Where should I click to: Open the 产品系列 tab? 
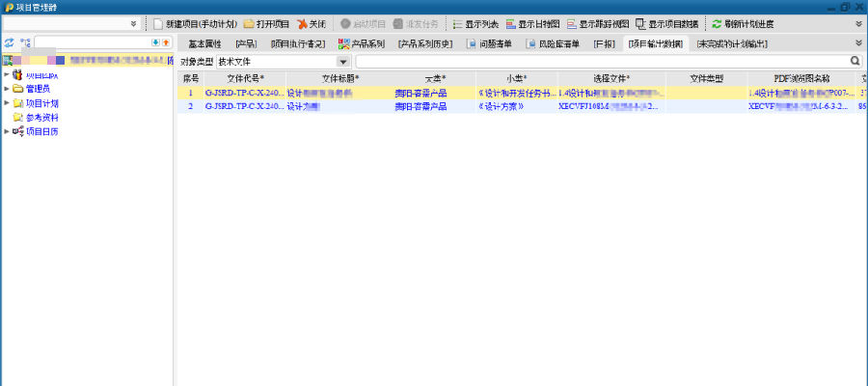361,43
